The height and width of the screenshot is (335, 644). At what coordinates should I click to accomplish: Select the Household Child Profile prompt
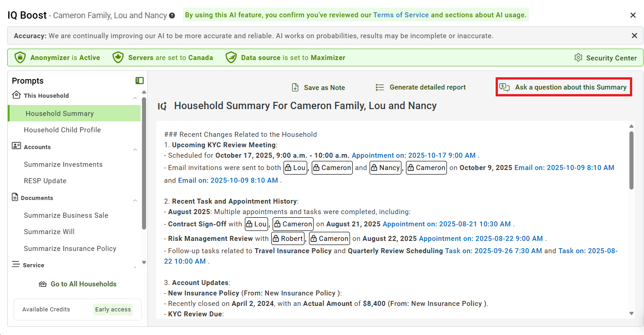[62, 130]
